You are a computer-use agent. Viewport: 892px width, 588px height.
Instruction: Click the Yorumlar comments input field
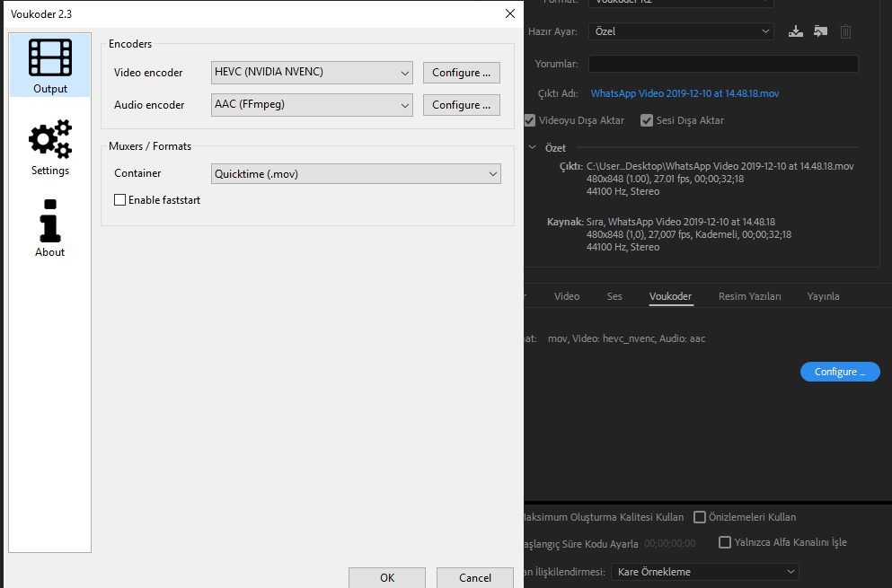722,64
